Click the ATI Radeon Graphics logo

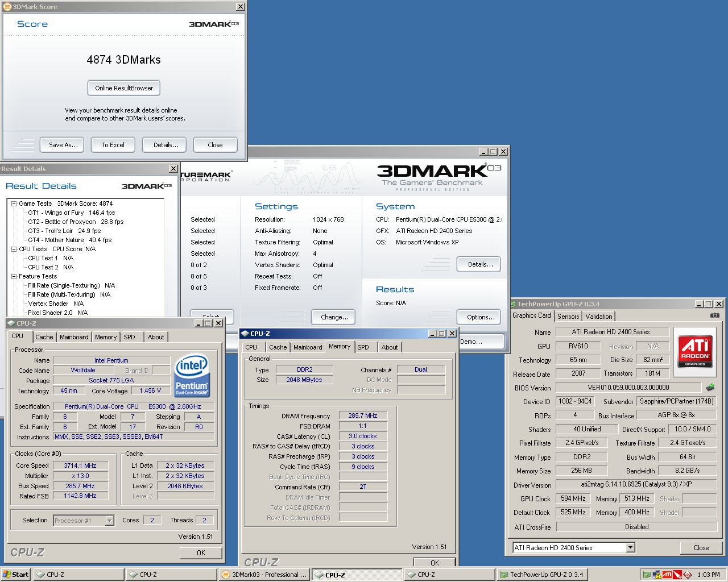[696, 352]
